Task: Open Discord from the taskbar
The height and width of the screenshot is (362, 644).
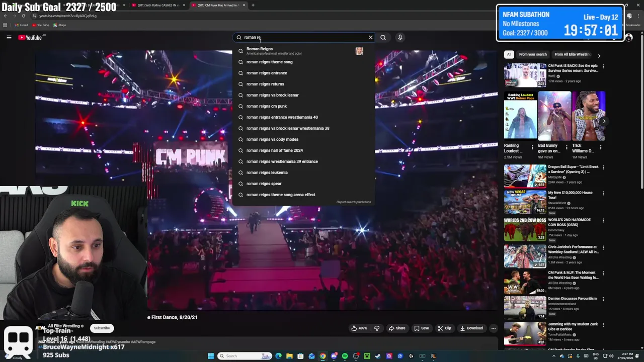Action: [334, 356]
